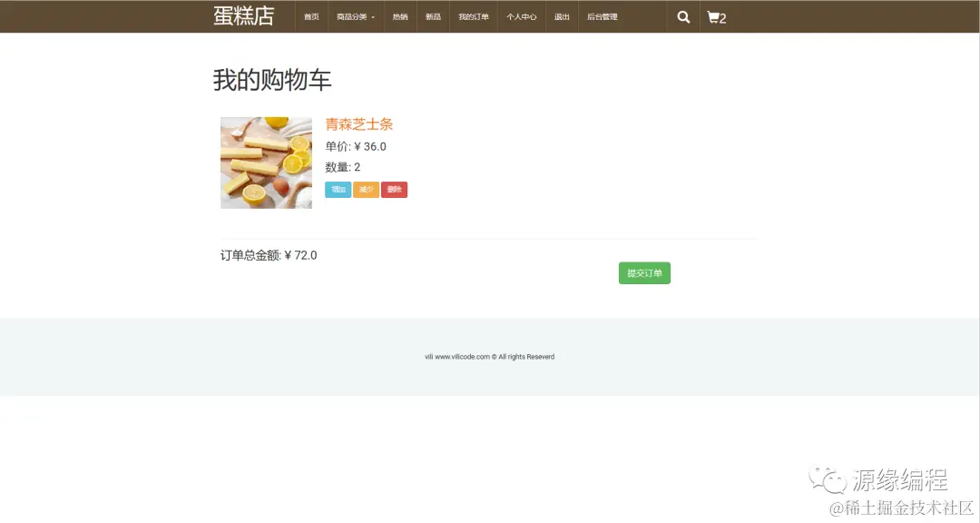Open the 青森芝士条 product link
Viewport: 980px width, 523px height.
[x=359, y=123]
